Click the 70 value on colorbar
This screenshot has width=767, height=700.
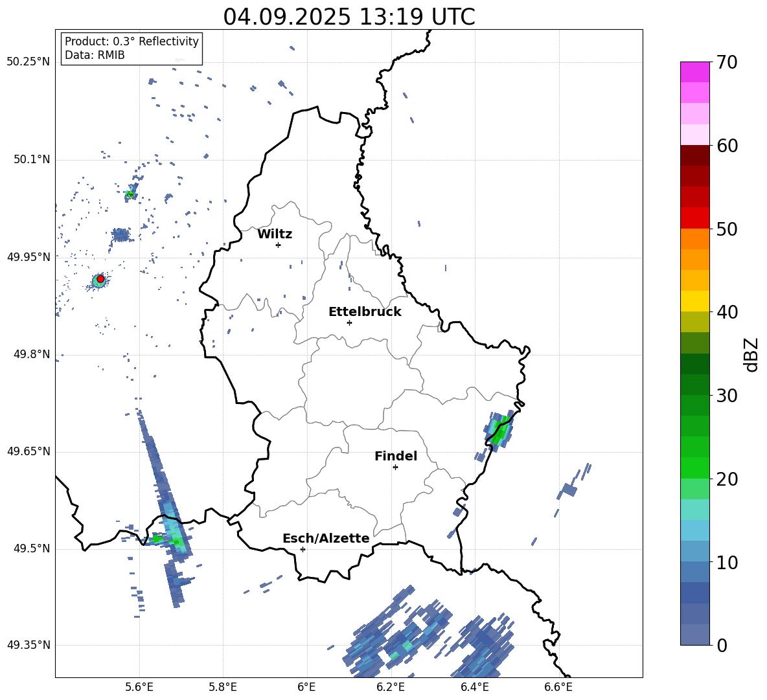(727, 62)
